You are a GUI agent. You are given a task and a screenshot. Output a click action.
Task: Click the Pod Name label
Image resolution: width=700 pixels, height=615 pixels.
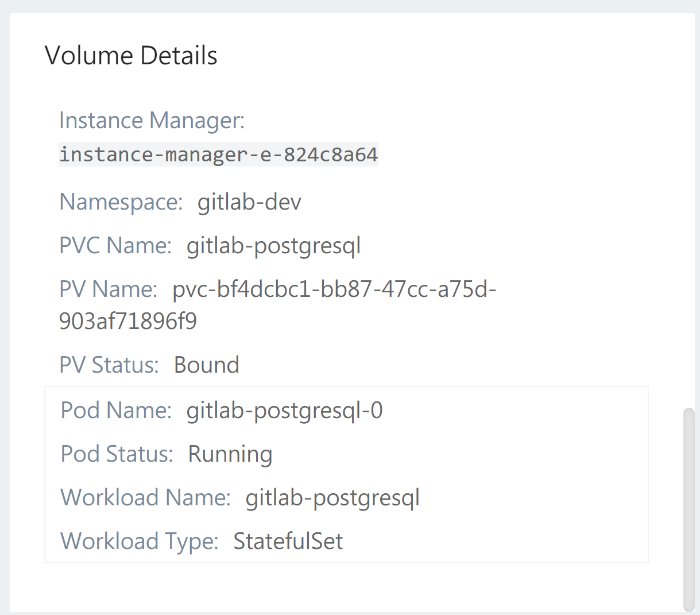[x=115, y=410]
